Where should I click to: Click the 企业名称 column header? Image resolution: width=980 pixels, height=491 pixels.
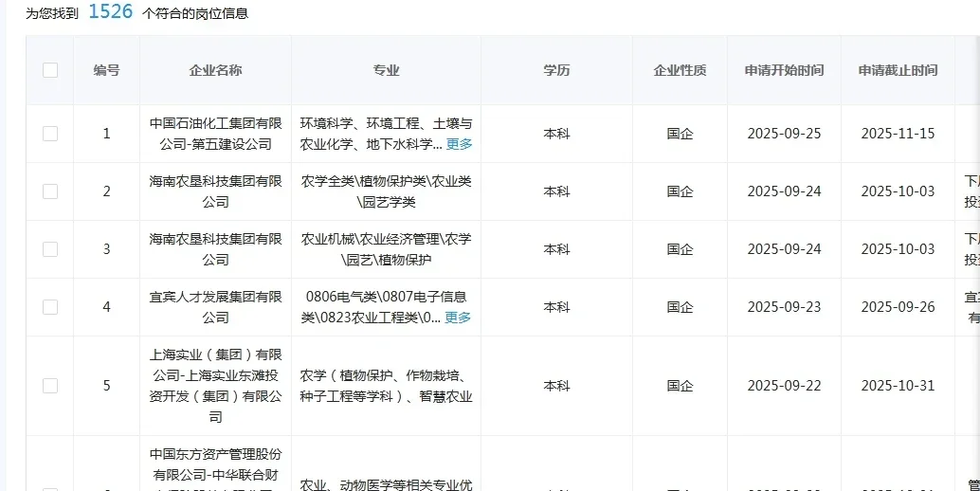[216, 70]
